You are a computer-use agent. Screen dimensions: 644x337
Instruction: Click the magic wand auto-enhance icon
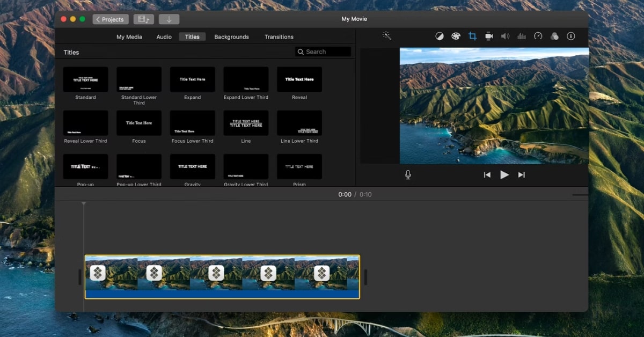[x=387, y=36]
